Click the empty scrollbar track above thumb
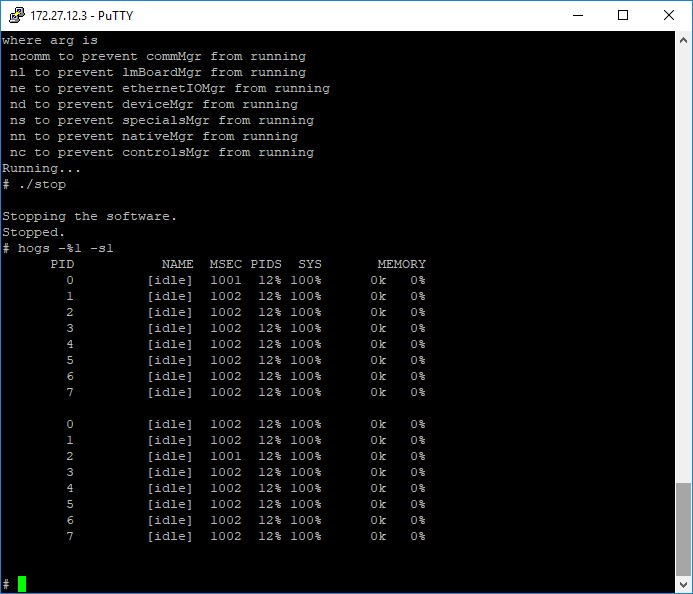 pyautogui.click(x=684, y=260)
